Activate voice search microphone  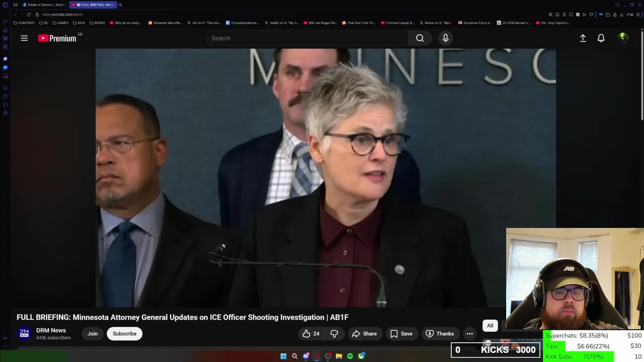445,38
